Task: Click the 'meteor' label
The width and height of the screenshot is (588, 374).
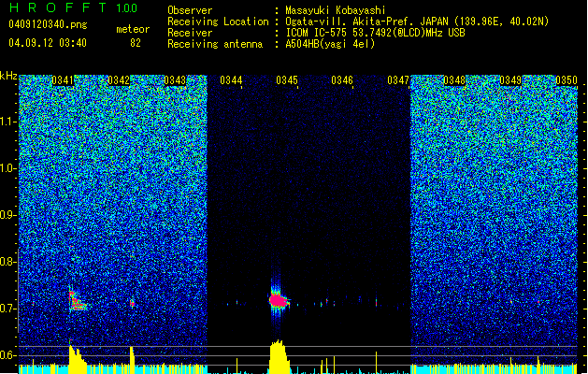Action: point(133,29)
